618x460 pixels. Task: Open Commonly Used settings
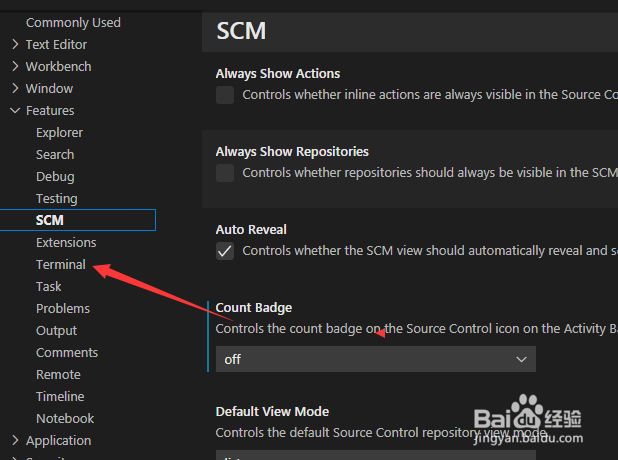click(73, 22)
